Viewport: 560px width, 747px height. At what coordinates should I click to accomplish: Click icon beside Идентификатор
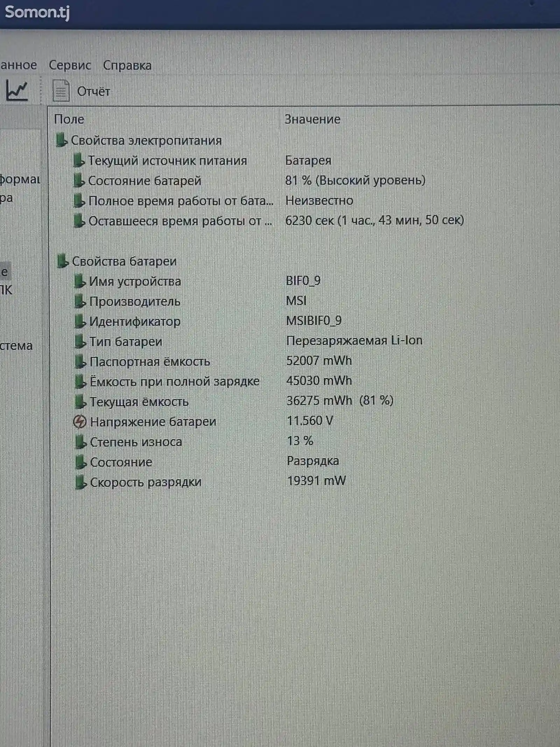coord(80,321)
